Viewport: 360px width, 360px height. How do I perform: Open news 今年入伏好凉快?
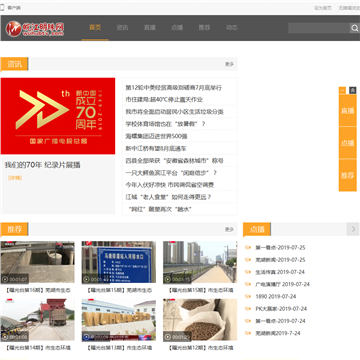pos(170,185)
